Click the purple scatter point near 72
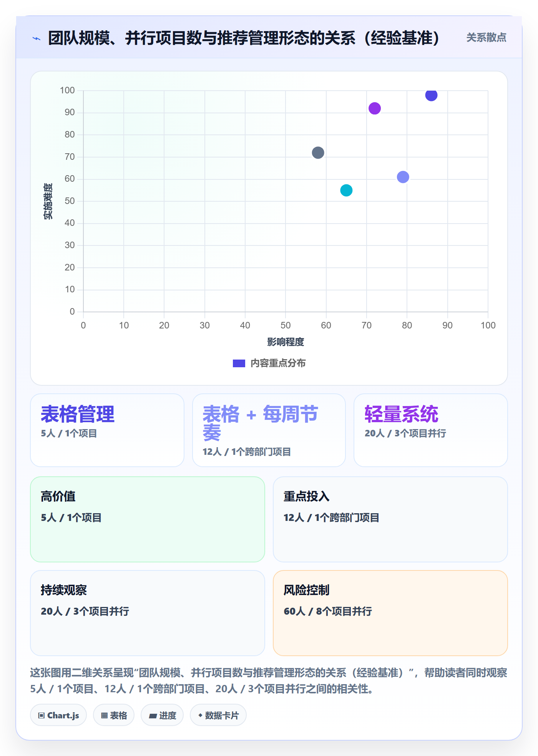This screenshot has height=756, width=538. tap(374, 108)
